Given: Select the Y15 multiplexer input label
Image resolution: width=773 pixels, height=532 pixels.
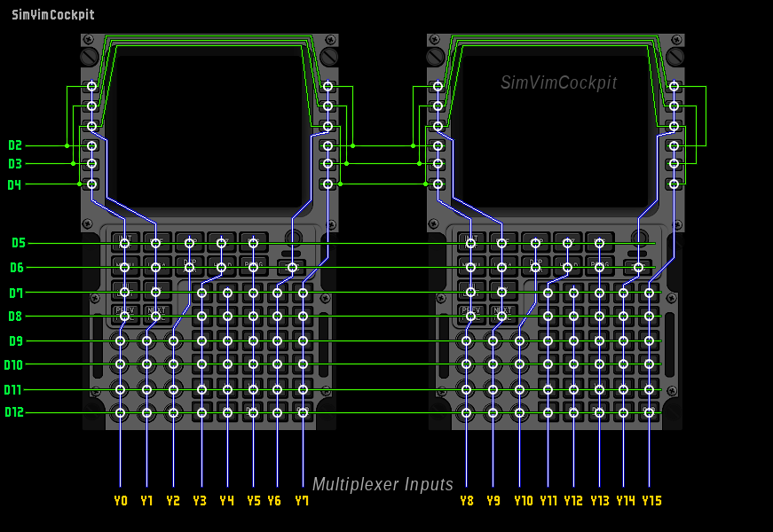Looking at the screenshot, I should coord(651,501).
